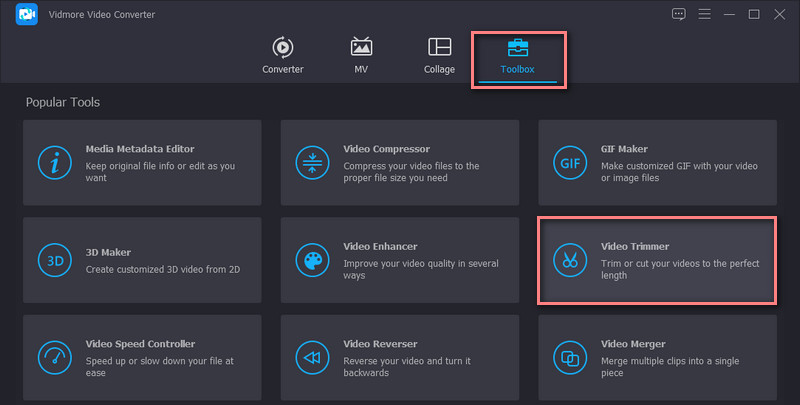The width and height of the screenshot is (800, 405).
Task: Switch to the Converter tab
Action: (283, 56)
